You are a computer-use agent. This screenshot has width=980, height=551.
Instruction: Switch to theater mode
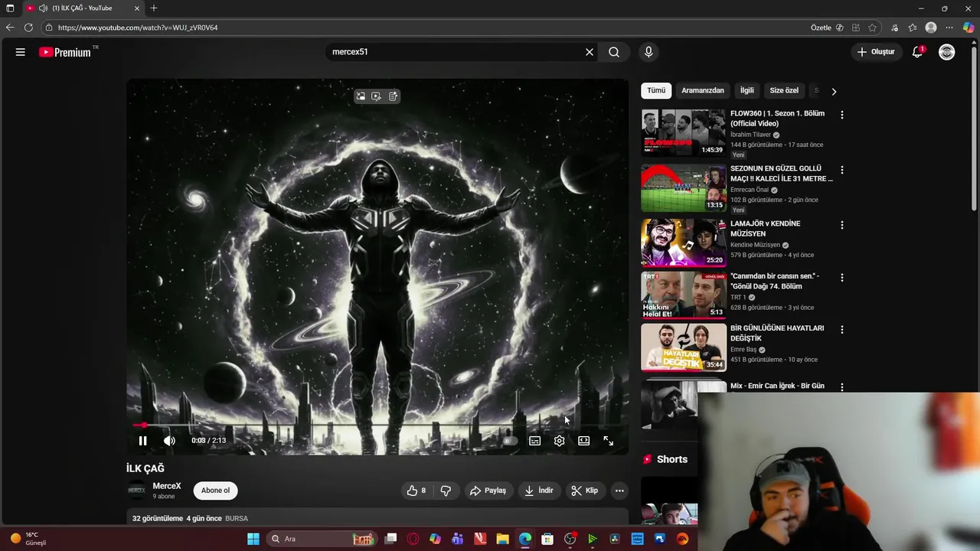[583, 441]
